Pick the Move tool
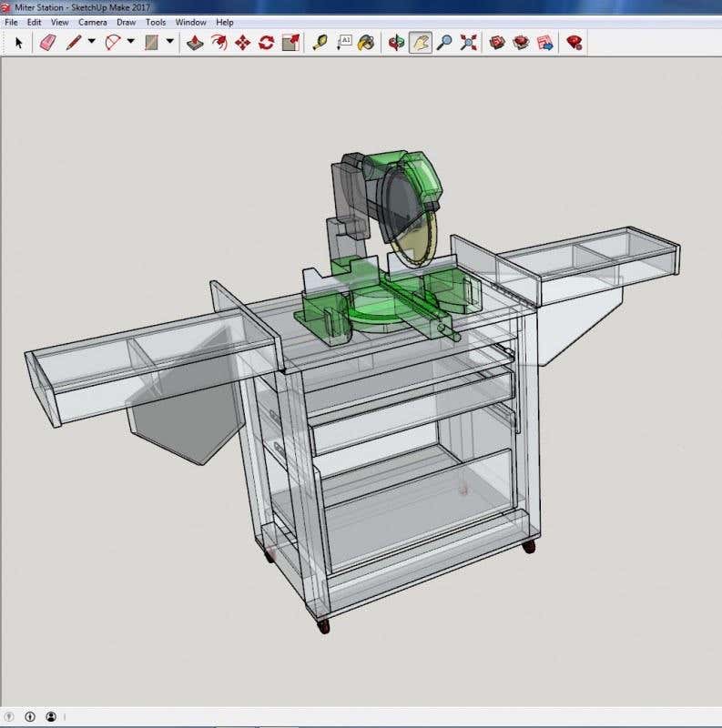722x728 pixels. click(242, 42)
